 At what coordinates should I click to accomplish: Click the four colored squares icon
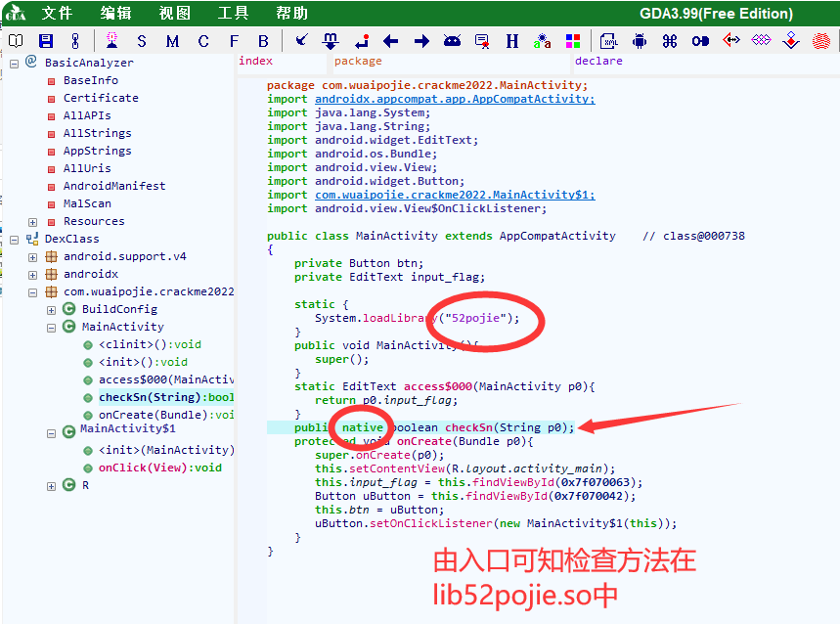pyautogui.click(x=573, y=41)
